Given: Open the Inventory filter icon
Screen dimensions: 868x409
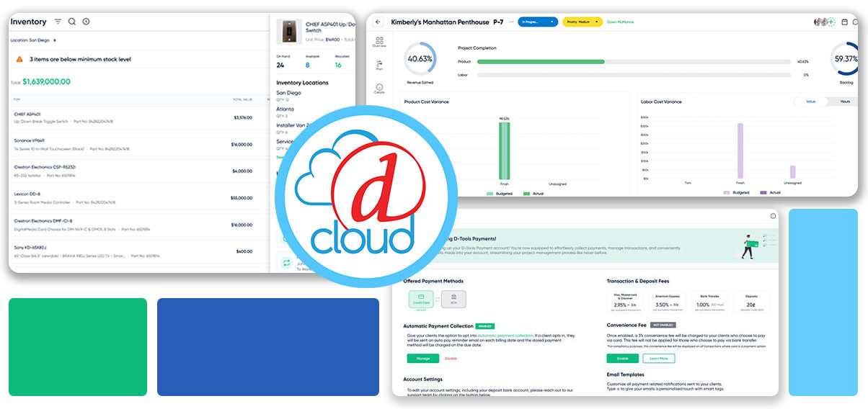Looking at the screenshot, I should pos(58,22).
